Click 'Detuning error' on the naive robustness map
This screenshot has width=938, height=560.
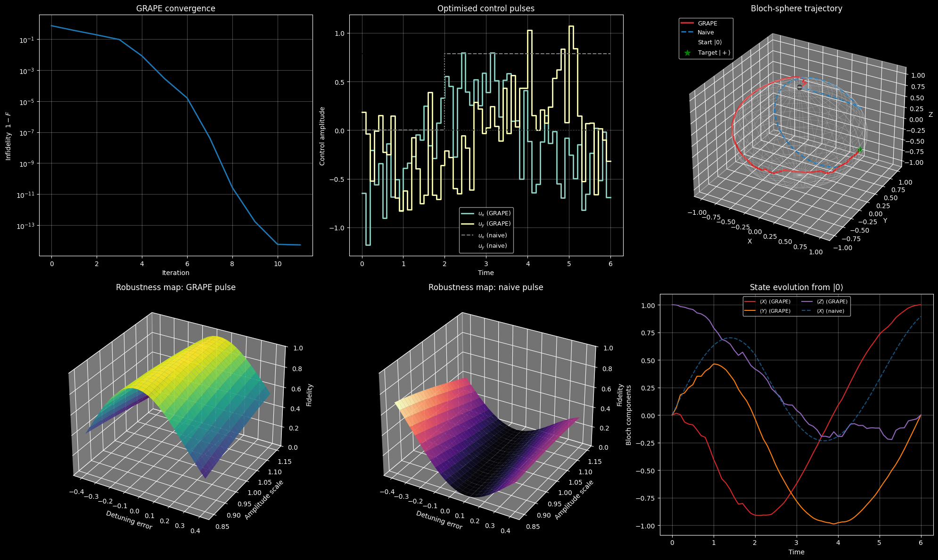tap(439, 520)
